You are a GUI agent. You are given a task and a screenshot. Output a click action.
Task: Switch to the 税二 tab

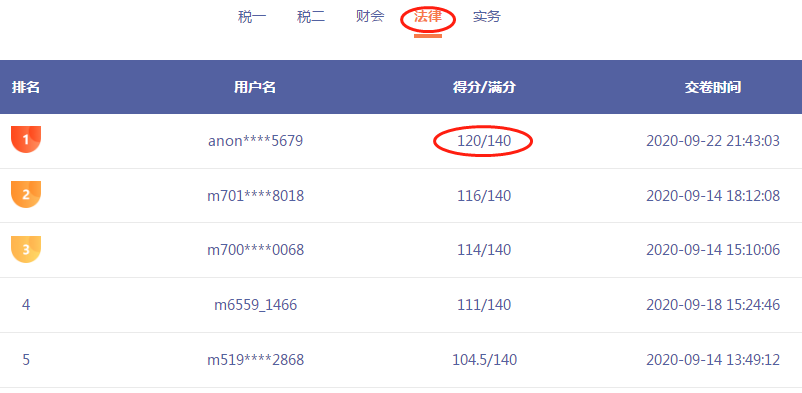tap(311, 17)
